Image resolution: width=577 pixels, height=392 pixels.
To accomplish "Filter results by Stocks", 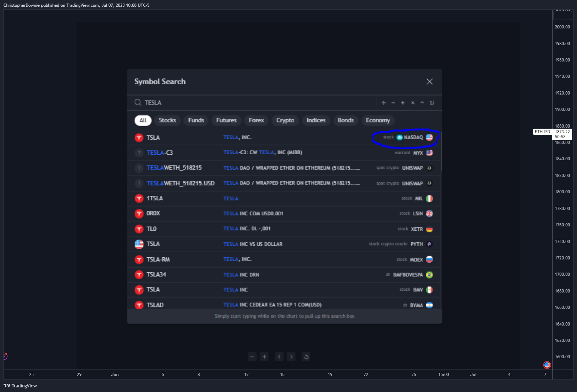I will tap(167, 120).
